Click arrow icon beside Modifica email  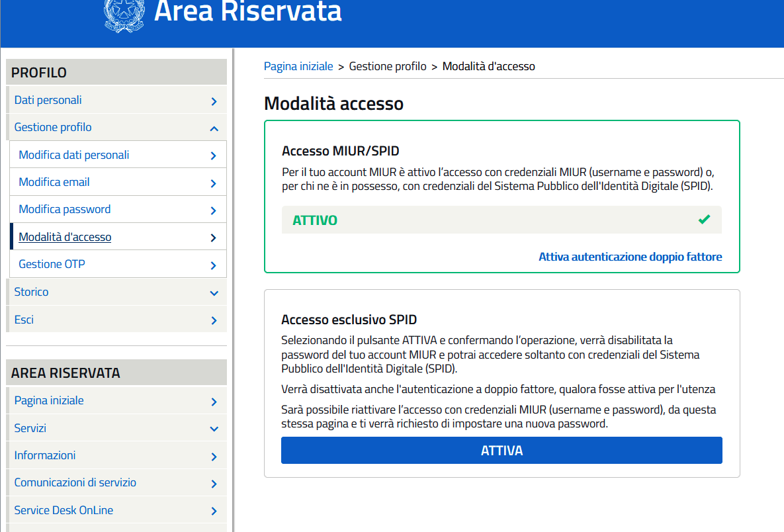click(x=213, y=183)
